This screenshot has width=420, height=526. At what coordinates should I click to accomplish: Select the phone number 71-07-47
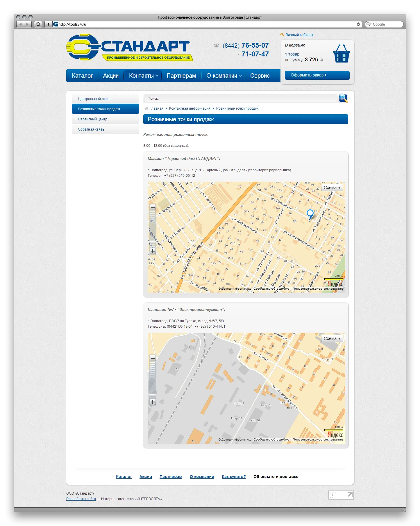coord(255,54)
